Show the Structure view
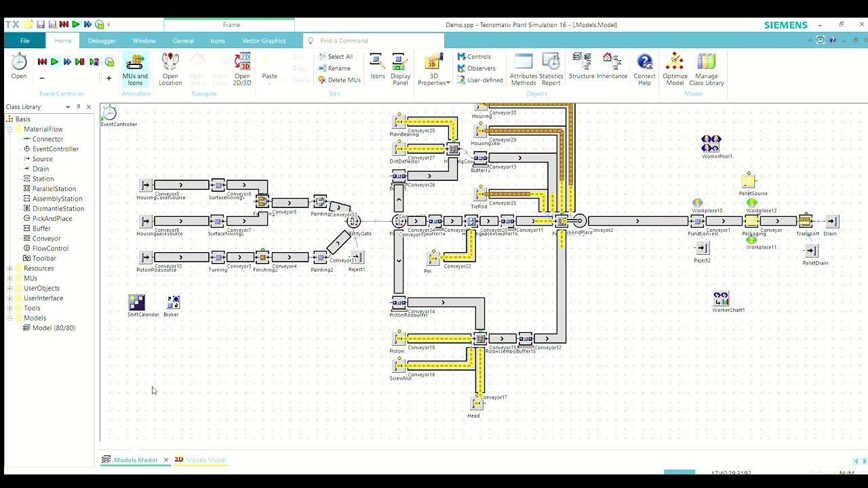Screen dimensions: 868x488 (x=582, y=66)
